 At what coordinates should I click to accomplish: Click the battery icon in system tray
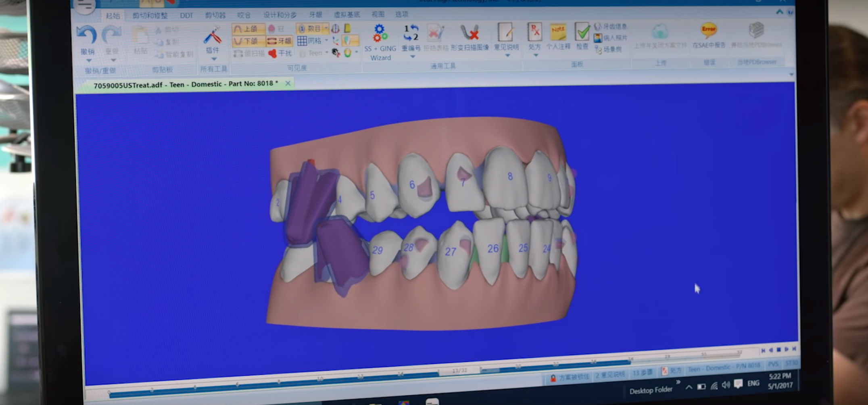[x=701, y=386]
